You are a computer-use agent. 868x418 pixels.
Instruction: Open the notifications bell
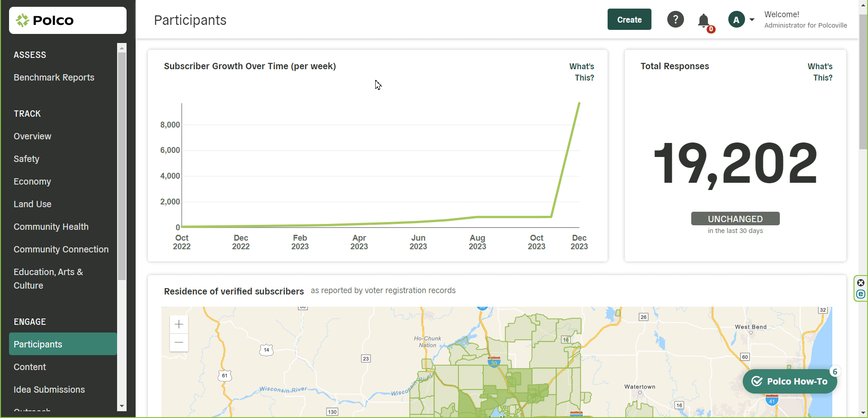pos(703,20)
